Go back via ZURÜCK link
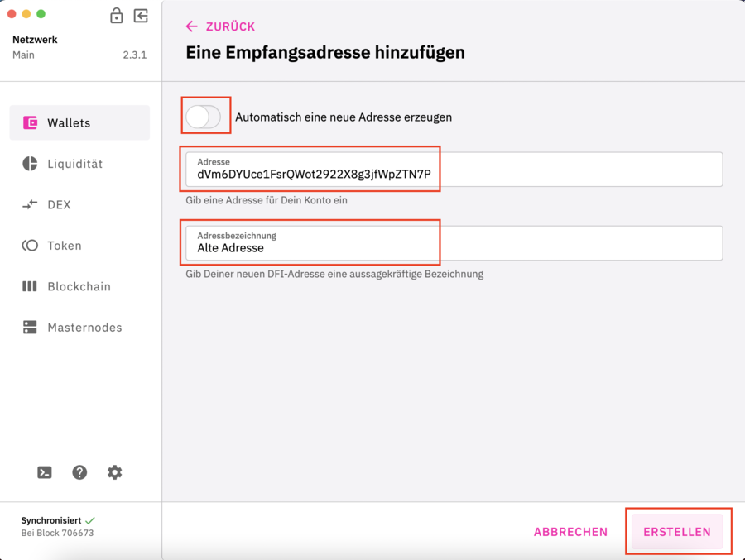 221,26
